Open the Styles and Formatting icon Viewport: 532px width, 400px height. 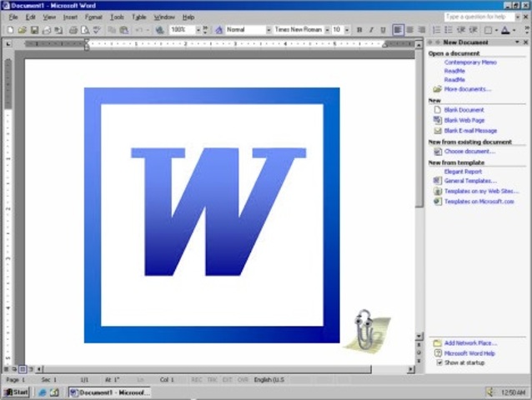[x=218, y=30]
